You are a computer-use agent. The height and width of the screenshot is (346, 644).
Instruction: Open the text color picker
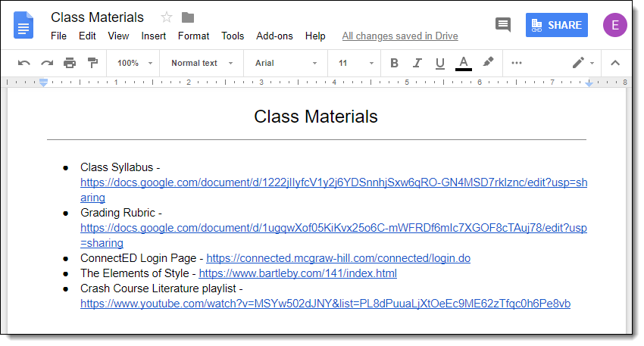pos(463,63)
